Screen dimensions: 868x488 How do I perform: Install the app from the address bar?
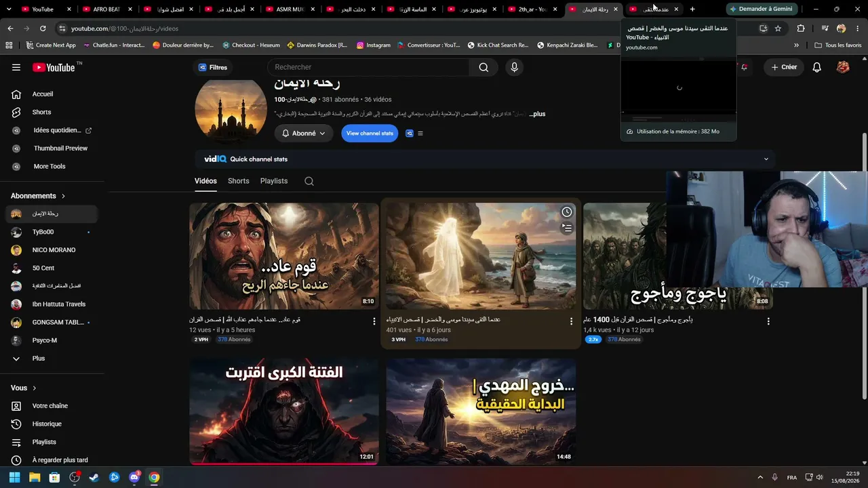(763, 28)
